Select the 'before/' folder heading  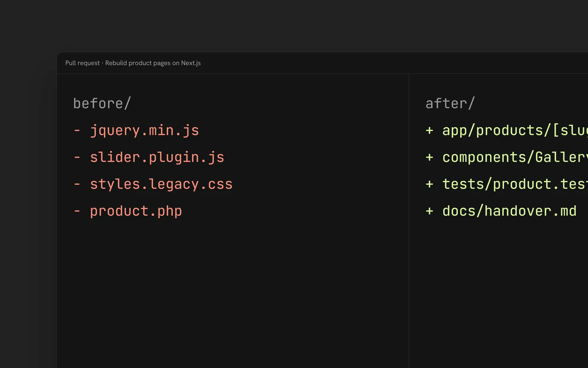pyautogui.click(x=102, y=103)
